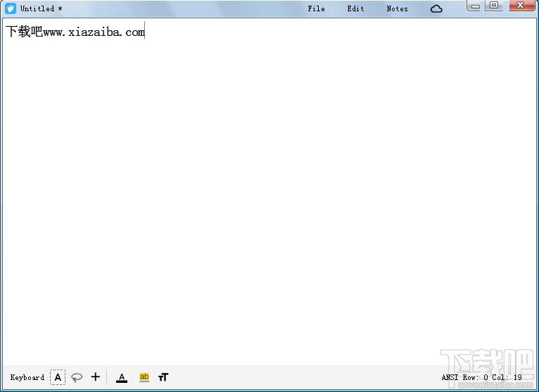The height and width of the screenshot is (392, 539).
Task: Click the ANSI encoding indicator
Action: point(450,377)
